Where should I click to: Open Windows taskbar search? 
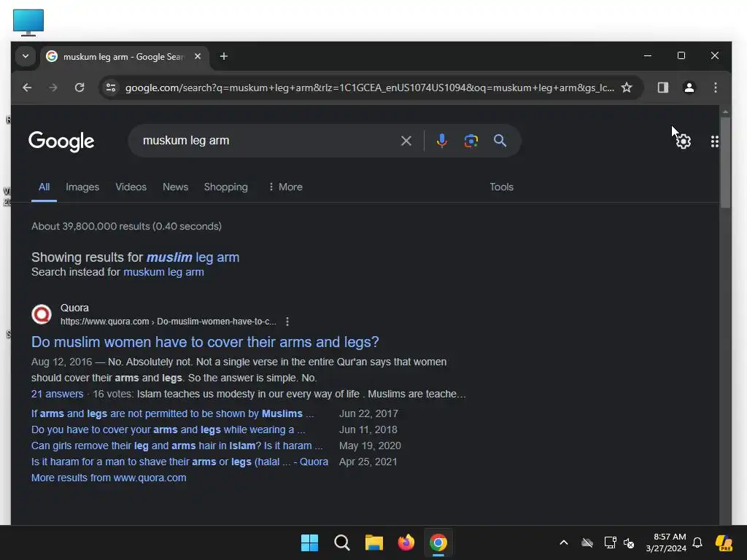[x=341, y=542]
